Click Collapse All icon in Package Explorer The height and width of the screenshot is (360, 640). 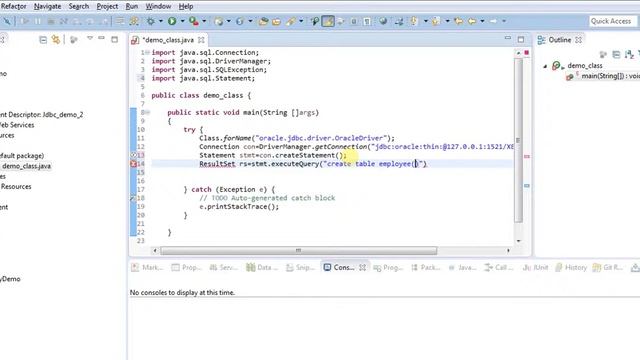coord(43,40)
